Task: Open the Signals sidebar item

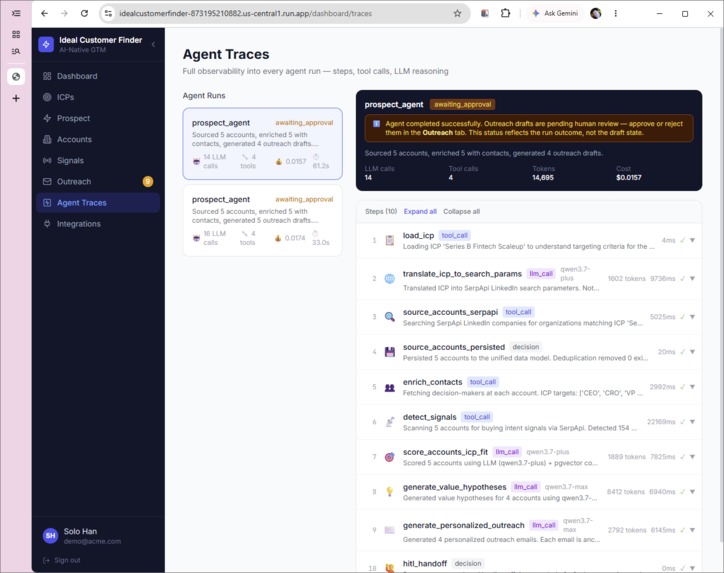Action: tap(98, 161)
